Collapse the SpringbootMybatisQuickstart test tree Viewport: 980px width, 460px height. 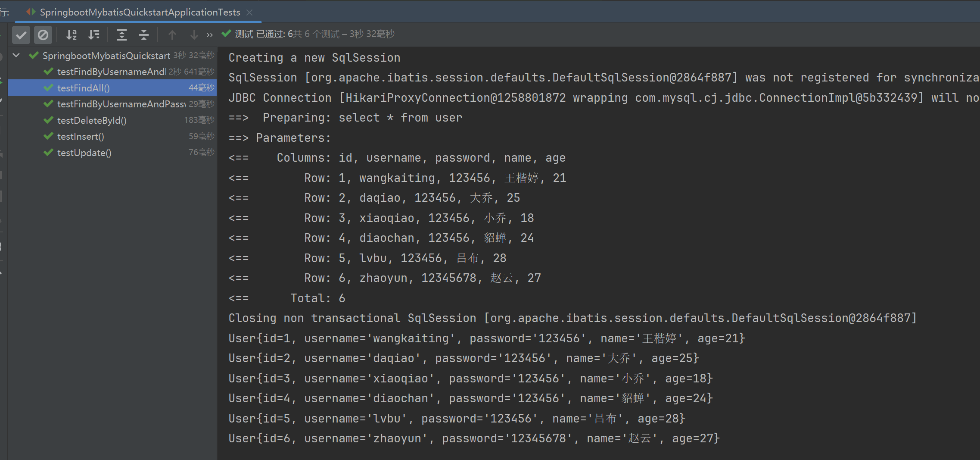16,55
